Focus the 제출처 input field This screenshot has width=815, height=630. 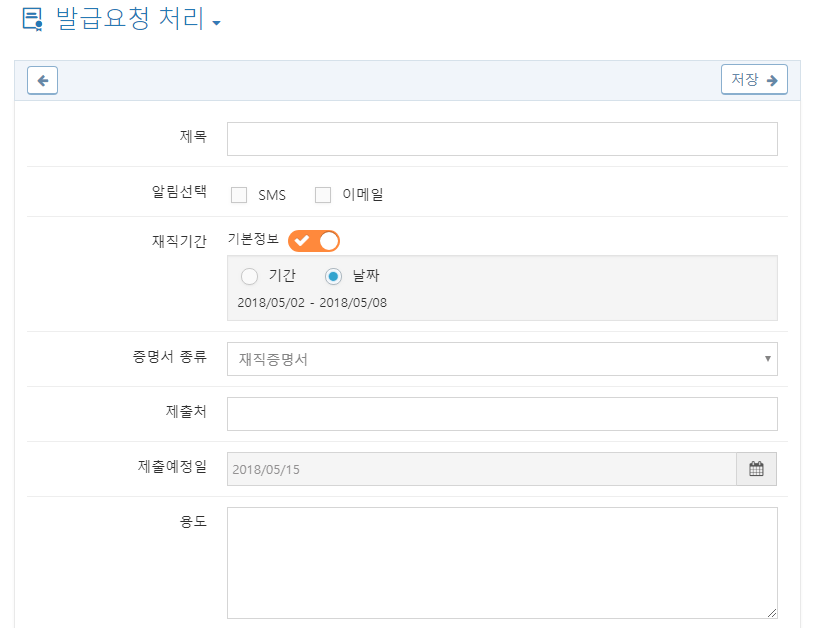(x=502, y=414)
